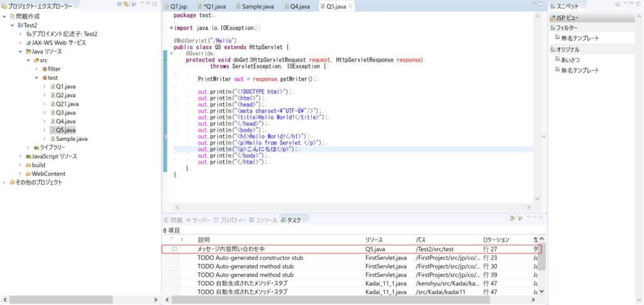Collapse the 問題作成 node

coord(4,17)
